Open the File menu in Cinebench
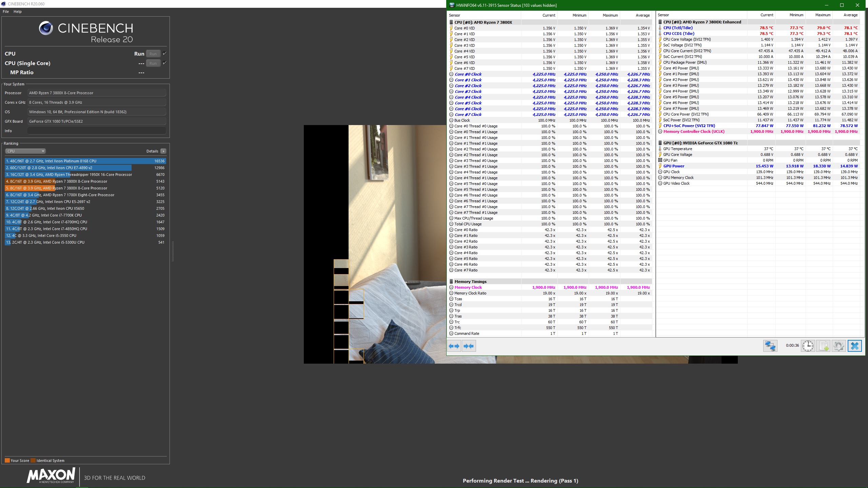This screenshot has width=868, height=488. click(x=6, y=12)
